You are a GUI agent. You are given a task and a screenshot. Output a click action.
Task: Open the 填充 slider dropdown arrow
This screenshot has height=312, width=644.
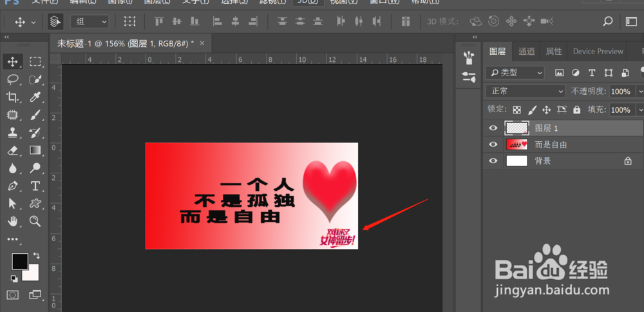coord(639,110)
